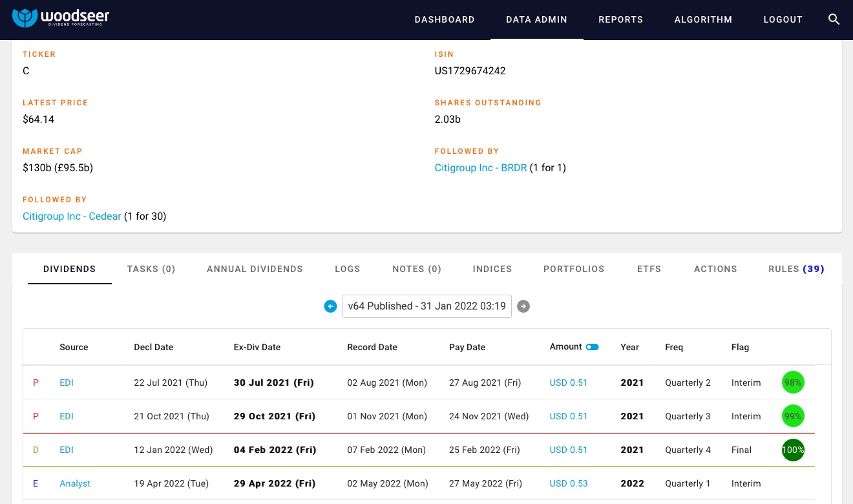Click USD 0.53 amount in Analyst row
The height and width of the screenshot is (504, 853).
tap(569, 483)
